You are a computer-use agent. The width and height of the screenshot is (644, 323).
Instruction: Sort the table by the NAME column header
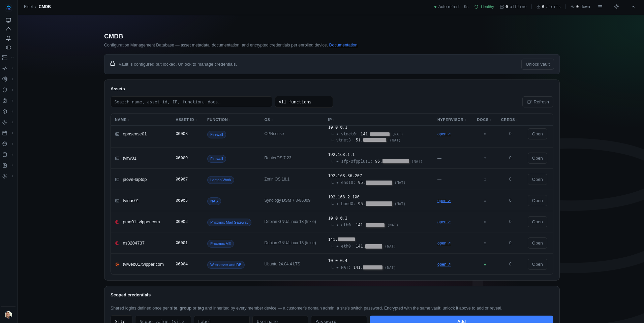[x=121, y=120]
